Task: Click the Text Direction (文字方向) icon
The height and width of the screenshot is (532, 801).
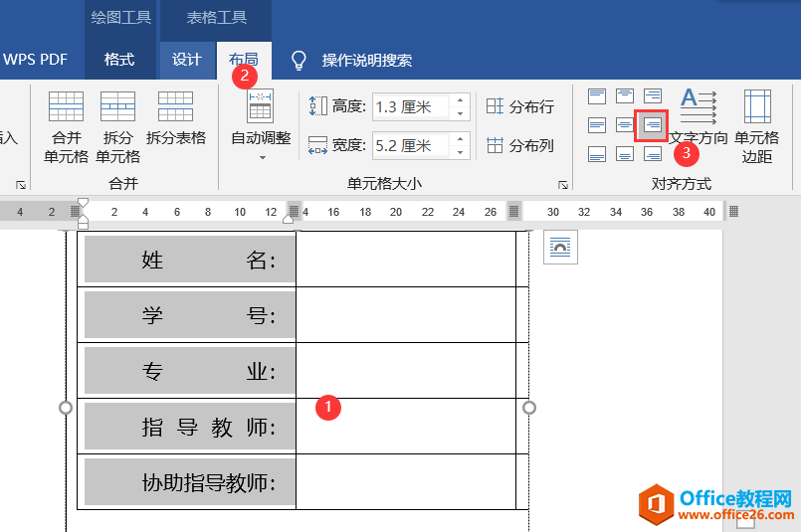Action: click(699, 106)
